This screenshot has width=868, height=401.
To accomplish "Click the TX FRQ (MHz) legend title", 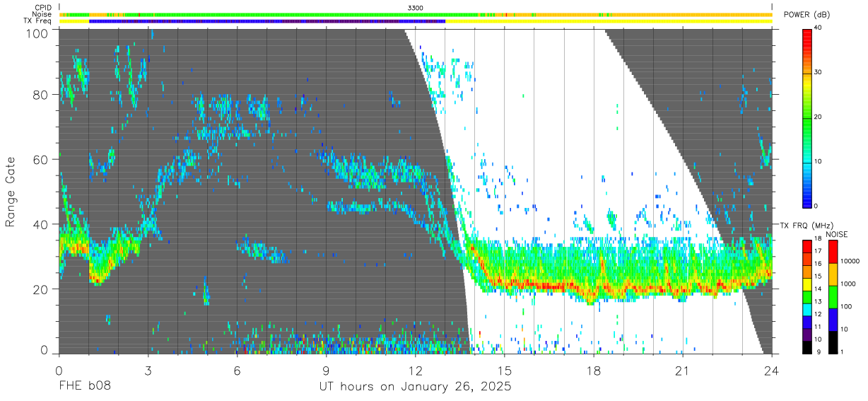I will (807, 225).
